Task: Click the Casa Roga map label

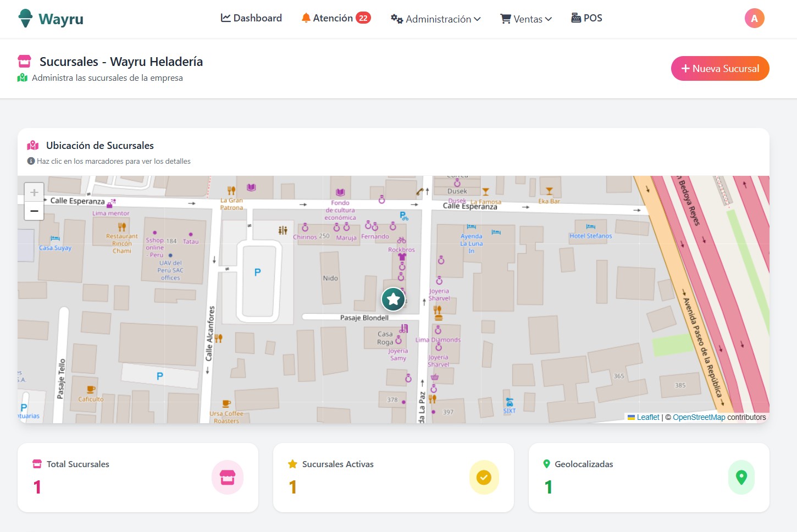Action: 385,338
